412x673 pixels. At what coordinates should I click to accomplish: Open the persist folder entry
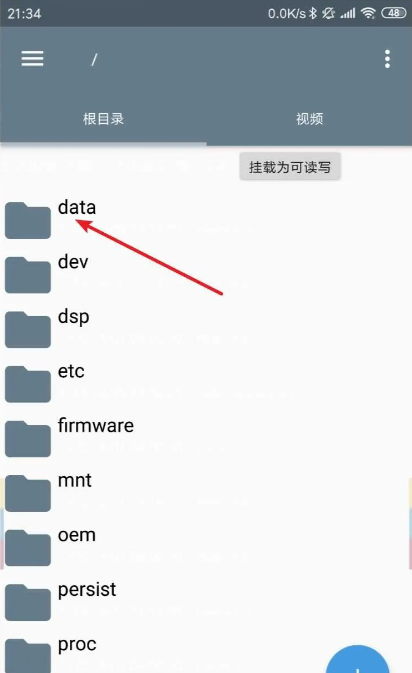[206, 602]
